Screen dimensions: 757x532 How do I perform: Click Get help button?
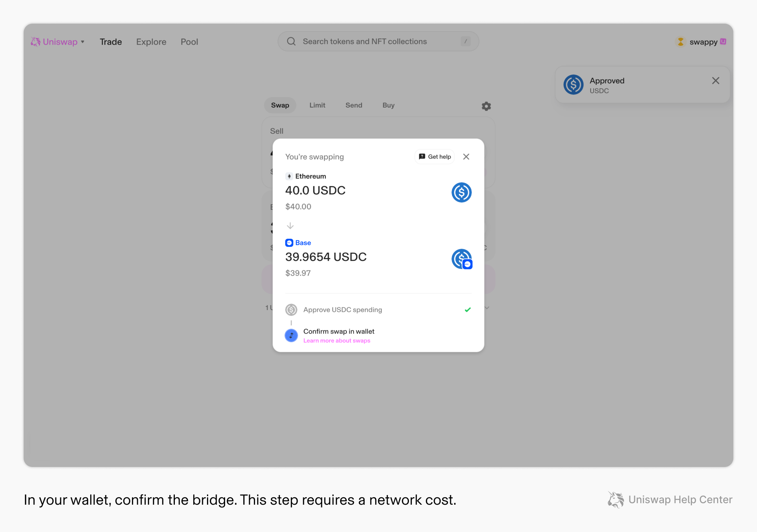pyautogui.click(x=435, y=157)
